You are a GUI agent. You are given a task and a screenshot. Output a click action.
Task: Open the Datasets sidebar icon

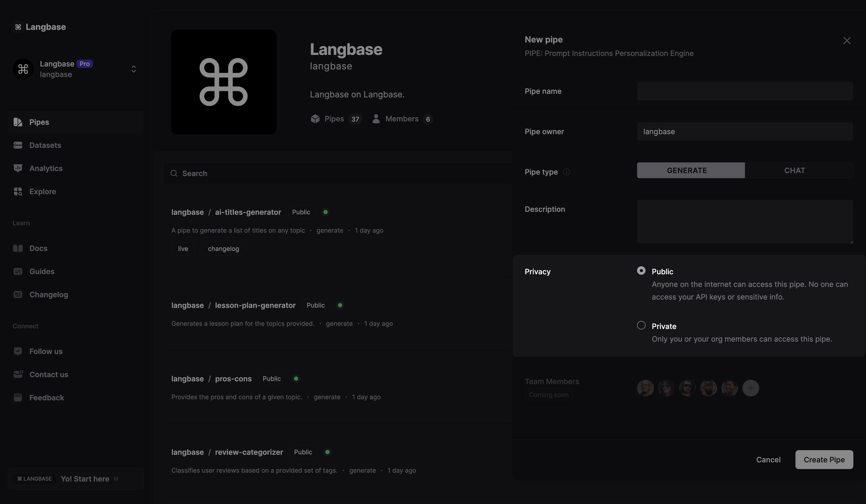pyautogui.click(x=18, y=145)
